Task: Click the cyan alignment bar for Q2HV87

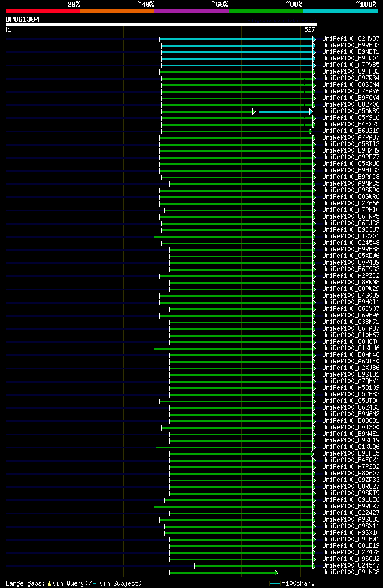Action: 237,39
